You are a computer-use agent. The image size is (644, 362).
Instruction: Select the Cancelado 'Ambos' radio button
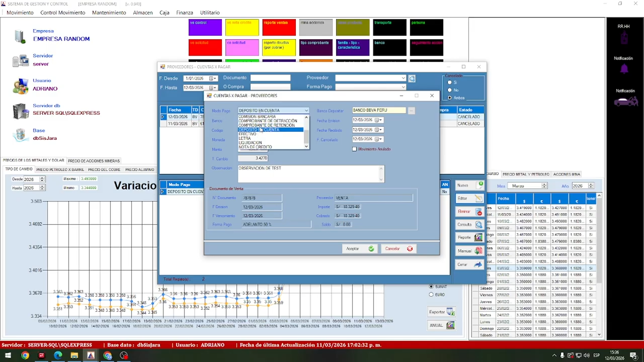tap(449, 98)
